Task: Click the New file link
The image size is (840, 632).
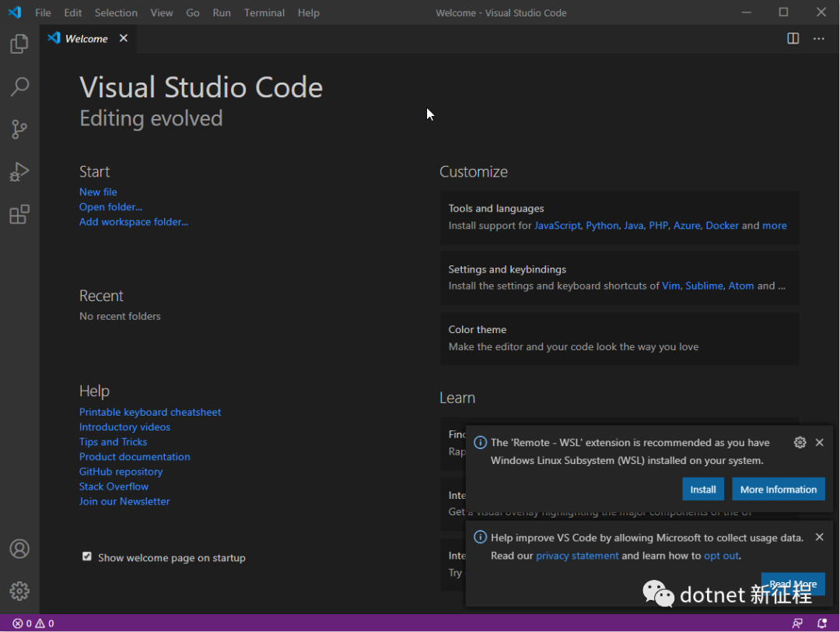Action: pos(98,192)
